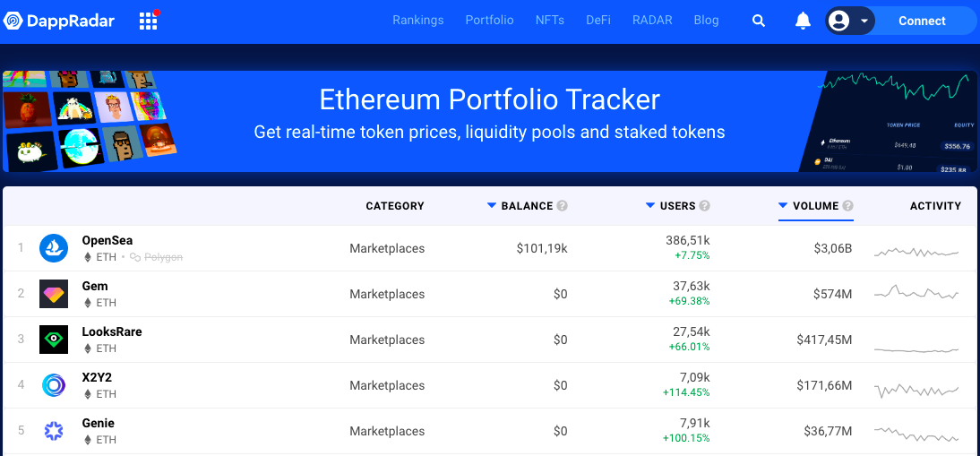Click the Volume help question icon
The height and width of the screenshot is (456, 980).
pos(847,205)
